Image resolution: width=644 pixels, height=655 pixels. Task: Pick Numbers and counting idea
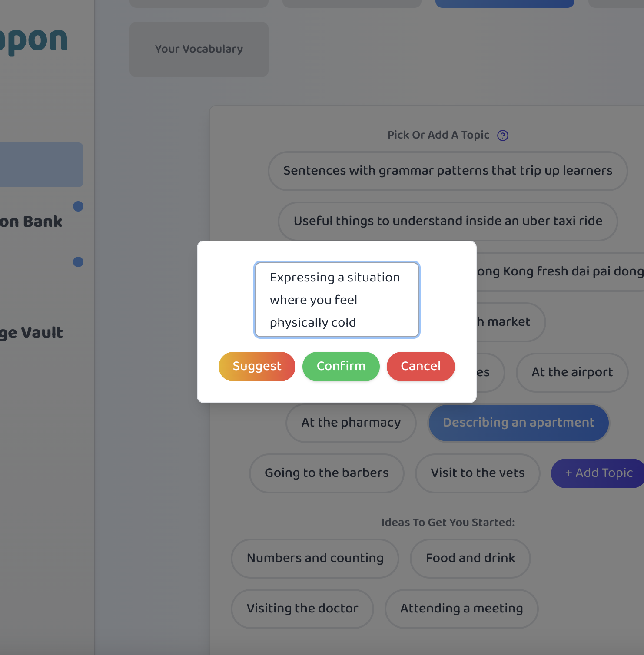tap(315, 558)
